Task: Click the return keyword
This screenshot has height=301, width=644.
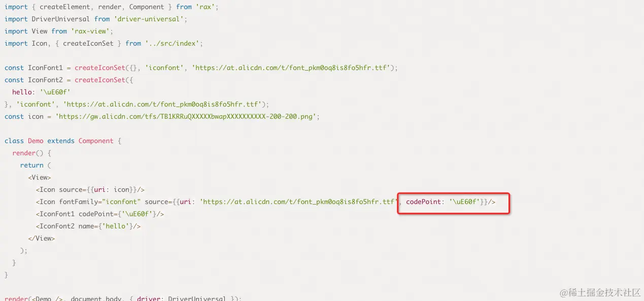Action: pyautogui.click(x=32, y=165)
